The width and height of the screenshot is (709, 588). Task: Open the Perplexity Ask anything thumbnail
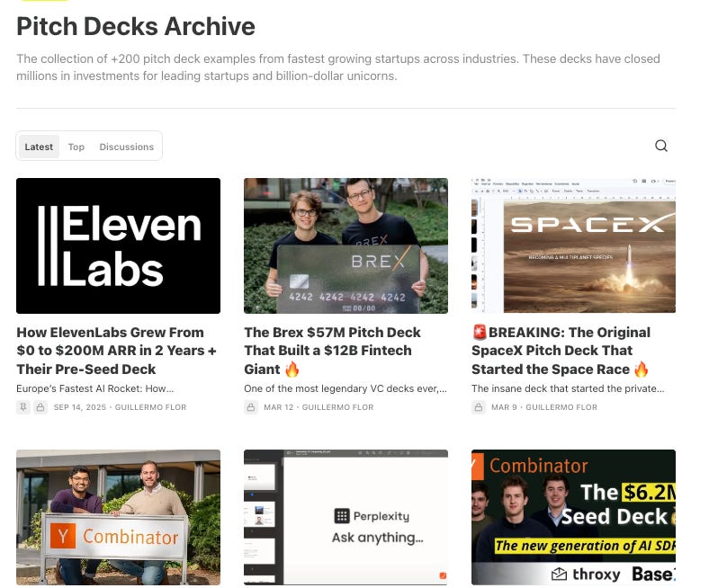point(346,517)
